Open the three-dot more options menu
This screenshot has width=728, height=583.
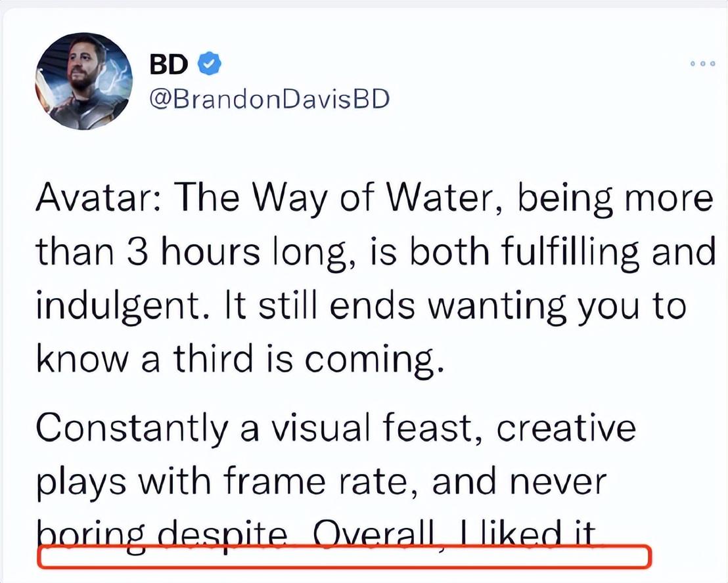[x=702, y=64]
